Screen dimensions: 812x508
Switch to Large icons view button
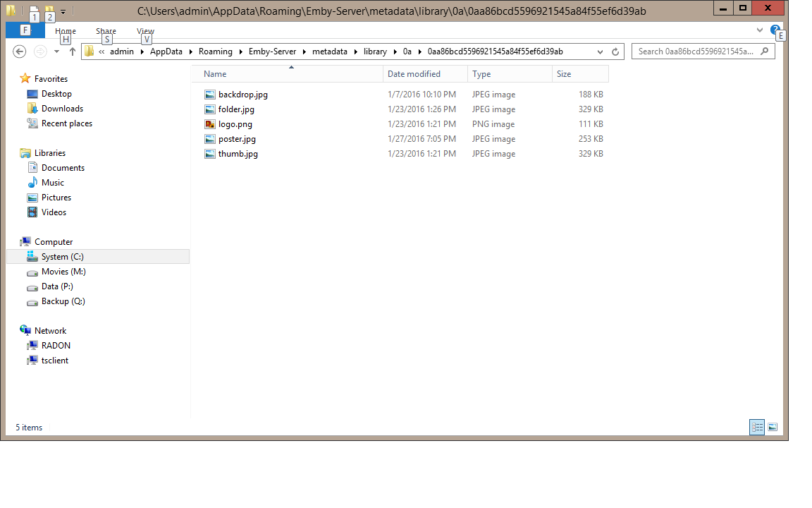(x=772, y=427)
